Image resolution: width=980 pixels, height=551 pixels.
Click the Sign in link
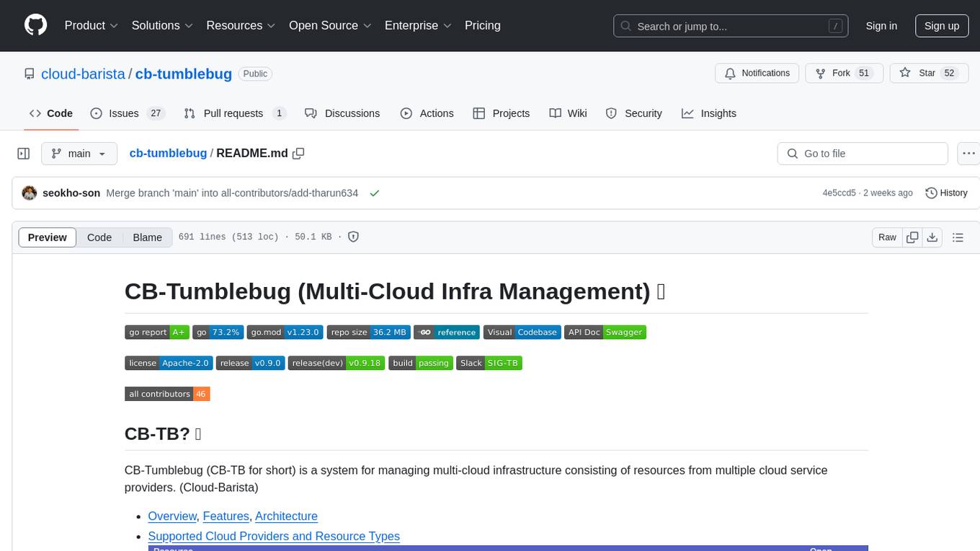click(881, 26)
